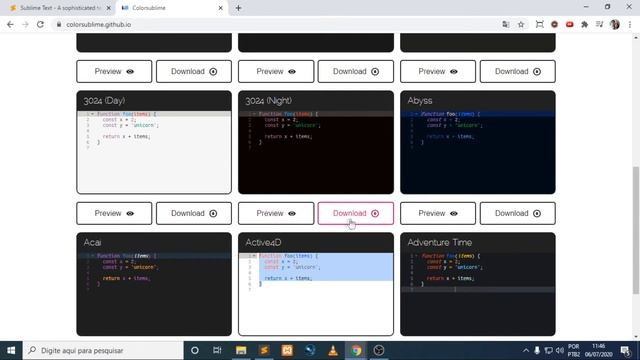Switch to the Sublime Text tab
This screenshot has width=640, height=360.
pyautogui.click(x=60, y=8)
